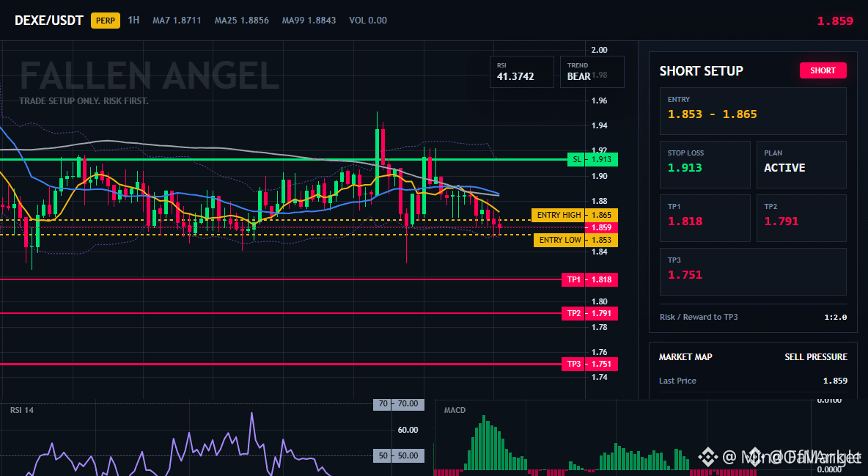
Task: Click the 1.96 price axis label
Action: pos(600,100)
